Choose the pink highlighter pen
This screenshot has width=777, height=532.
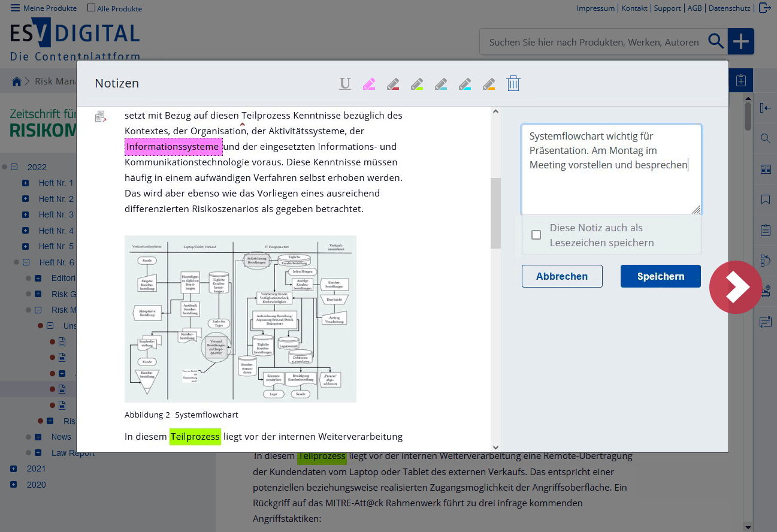point(369,84)
